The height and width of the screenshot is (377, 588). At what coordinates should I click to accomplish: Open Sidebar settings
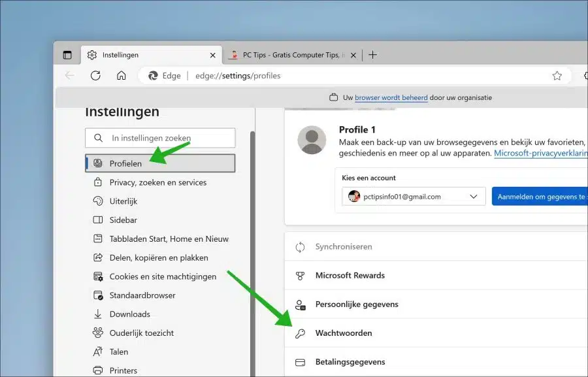[160, 220]
